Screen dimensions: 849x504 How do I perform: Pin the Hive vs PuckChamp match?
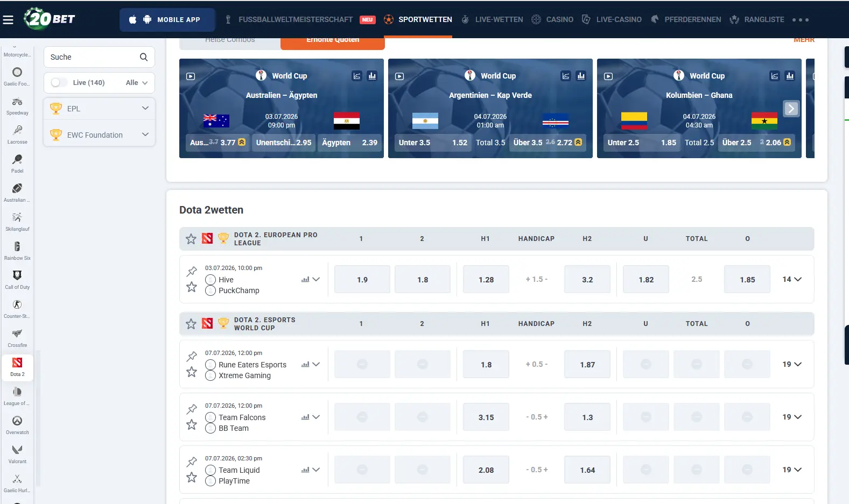pos(192,271)
